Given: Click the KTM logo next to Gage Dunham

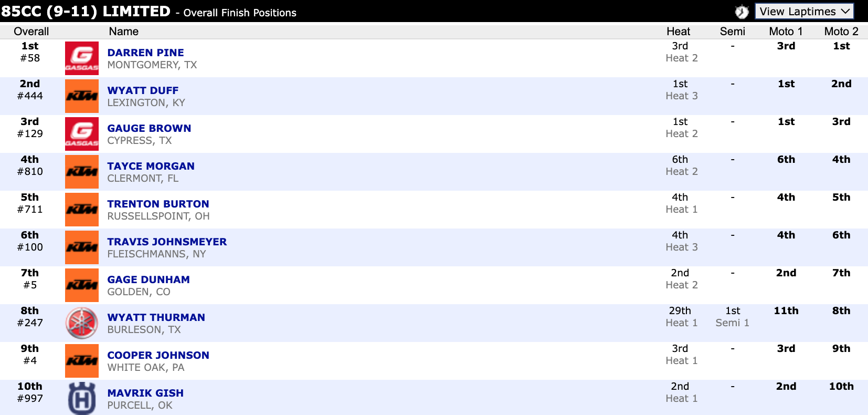Looking at the screenshot, I should [x=81, y=285].
